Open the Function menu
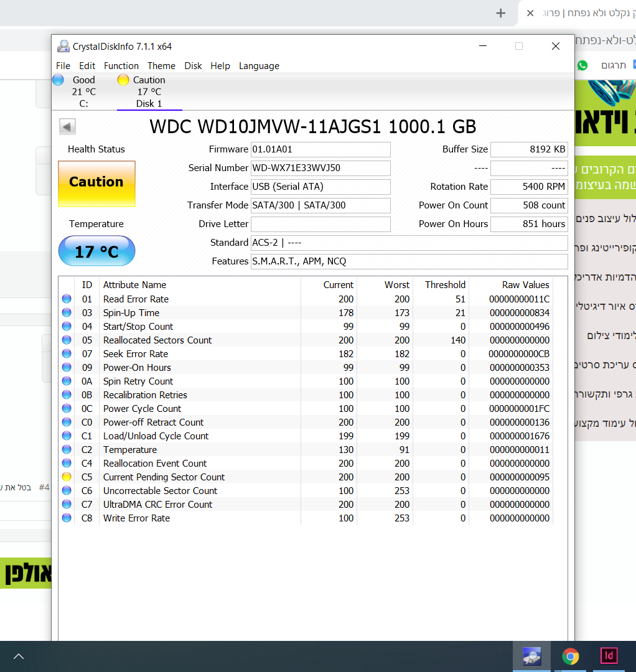This screenshot has width=636, height=672. point(121,65)
